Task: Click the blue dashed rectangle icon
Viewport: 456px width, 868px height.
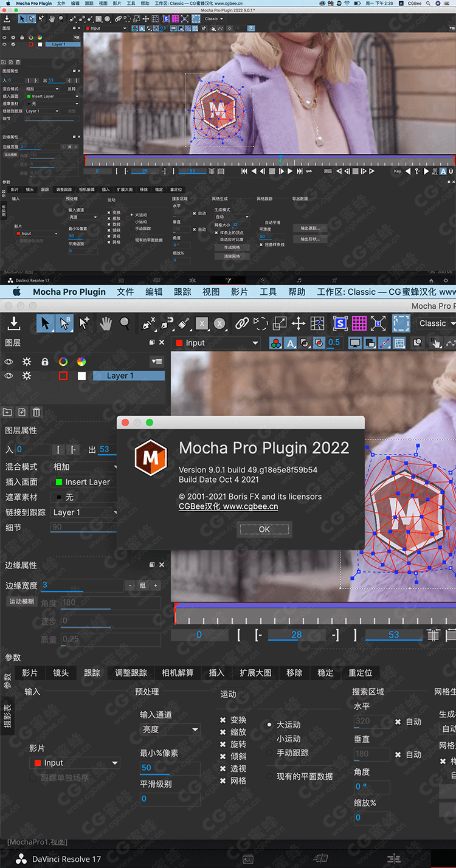Action: (x=401, y=323)
